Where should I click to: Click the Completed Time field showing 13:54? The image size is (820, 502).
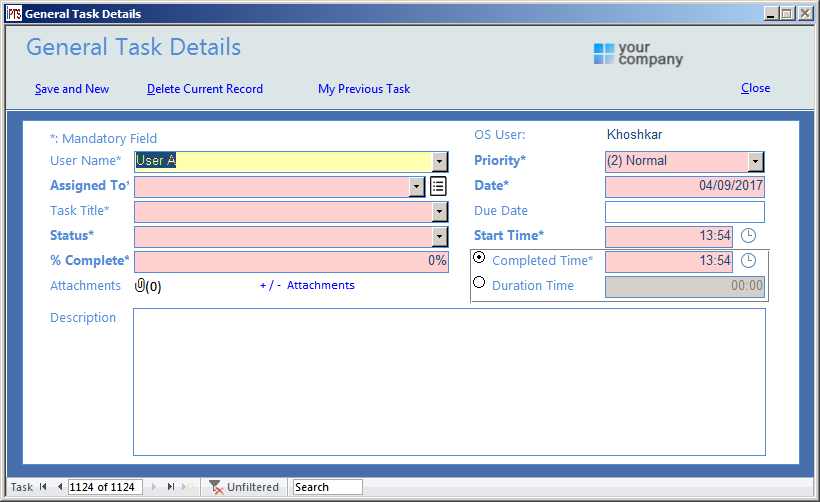pyautogui.click(x=669, y=261)
